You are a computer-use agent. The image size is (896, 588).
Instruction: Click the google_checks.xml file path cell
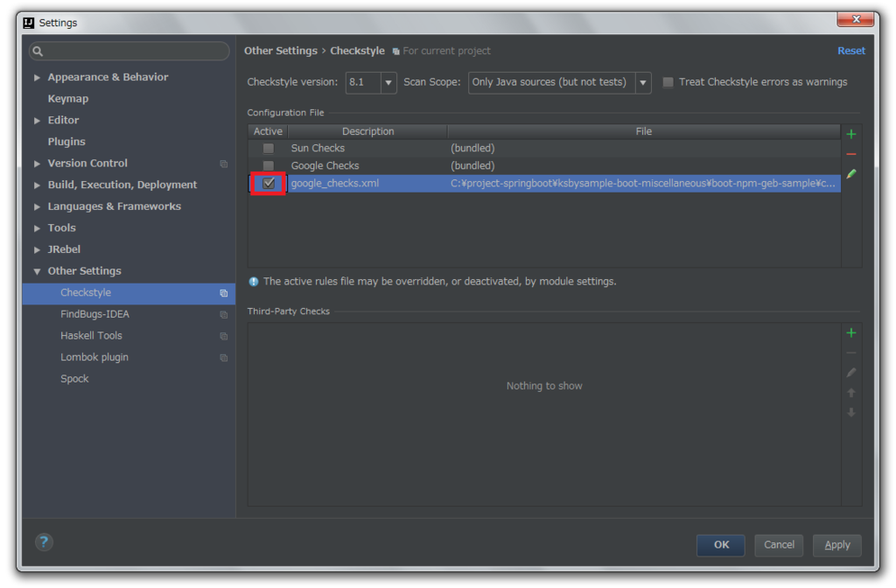click(x=643, y=184)
